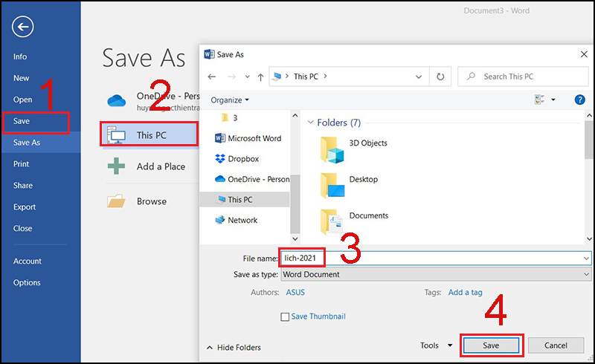This screenshot has width=595, height=364.
Task: Select Save in the left sidebar
Action: (x=22, y=121)
